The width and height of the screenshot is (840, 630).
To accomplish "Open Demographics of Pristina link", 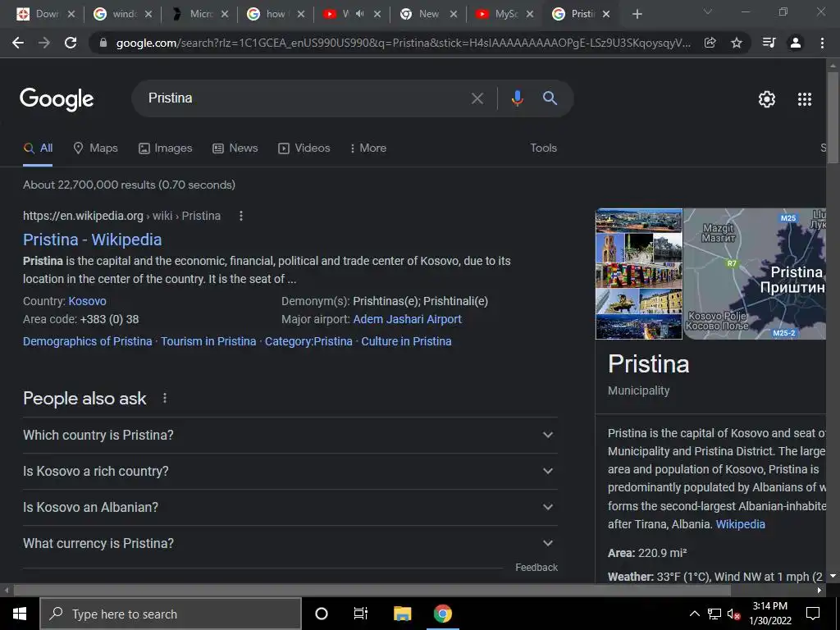I will pyautogui.click(x=87, y=341).
